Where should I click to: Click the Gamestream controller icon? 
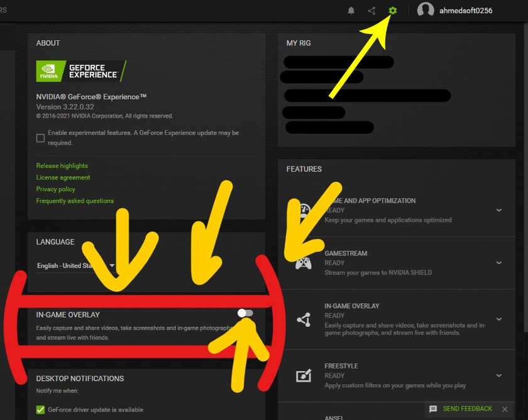304,263
